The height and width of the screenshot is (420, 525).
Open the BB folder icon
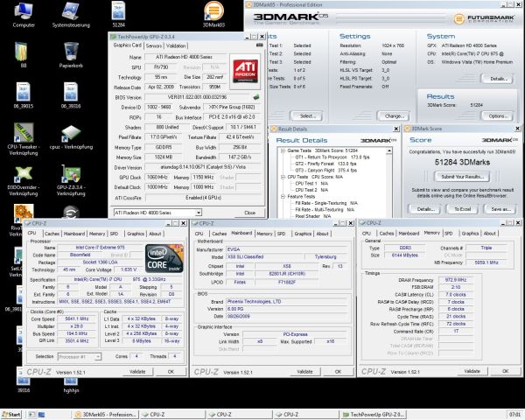click(x=23, y=55)
